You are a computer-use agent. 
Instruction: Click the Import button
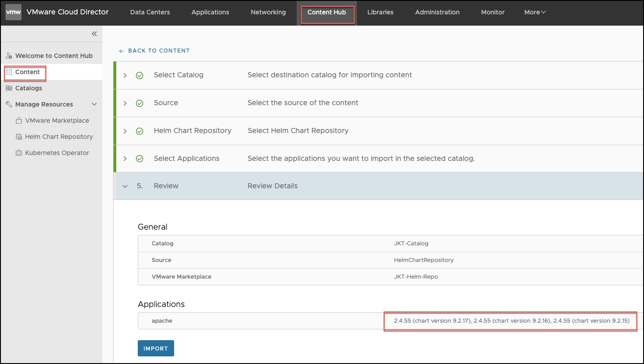[156, 348]
